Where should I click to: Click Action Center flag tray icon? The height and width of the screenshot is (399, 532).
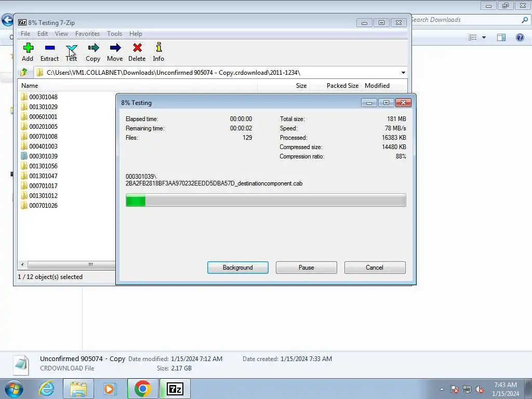(x=455, y=389)
